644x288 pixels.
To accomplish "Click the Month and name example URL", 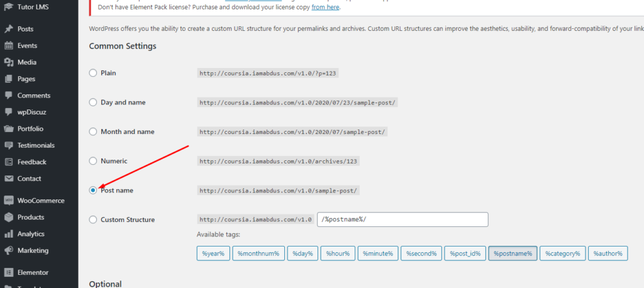I will coord(292,132).
